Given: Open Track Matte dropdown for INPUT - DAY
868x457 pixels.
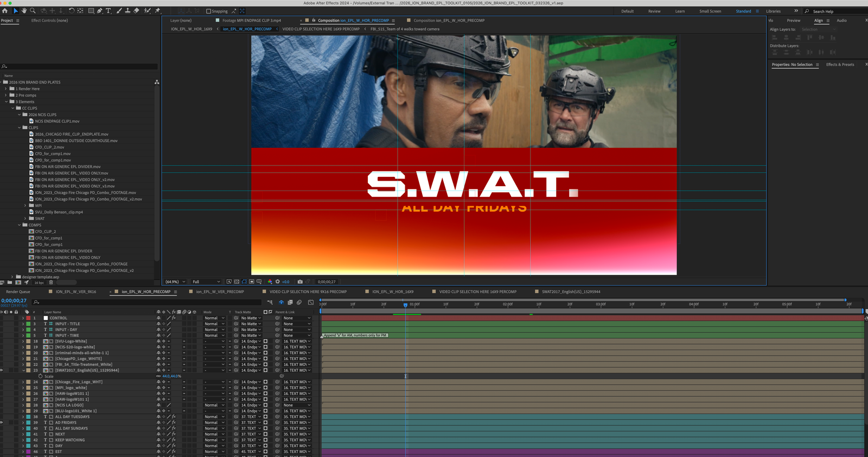Looking at the screenshot, I should coord(251,329).
